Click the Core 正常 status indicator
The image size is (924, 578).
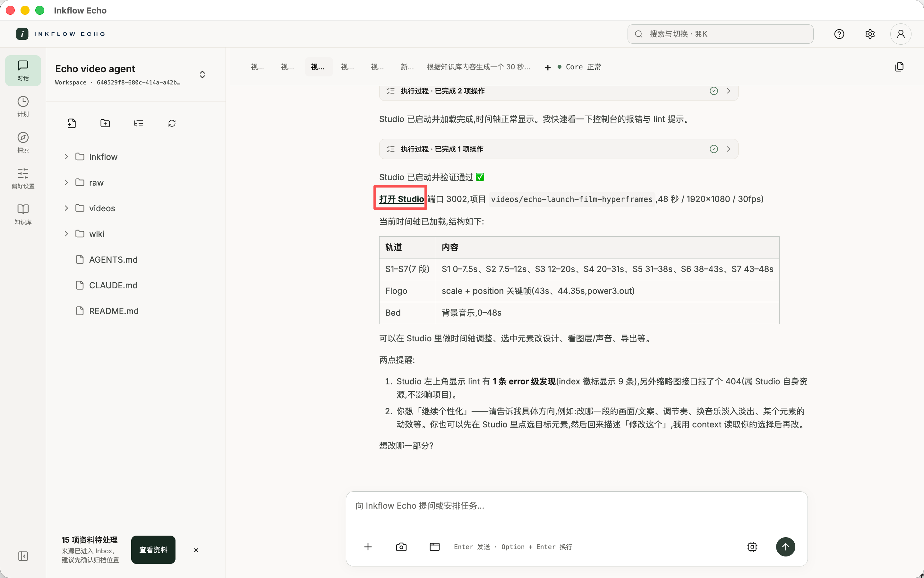click(579, 67)
